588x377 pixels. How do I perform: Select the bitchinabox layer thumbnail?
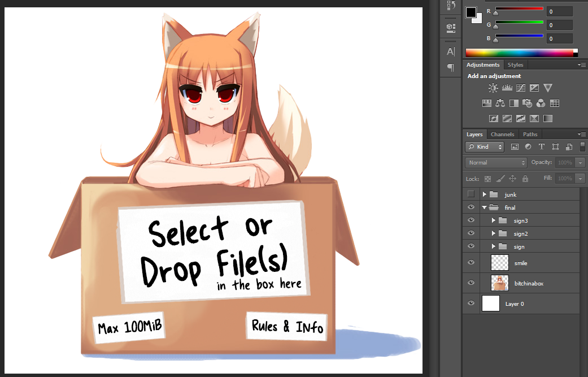pyautogui.click(x=500, y=283)
